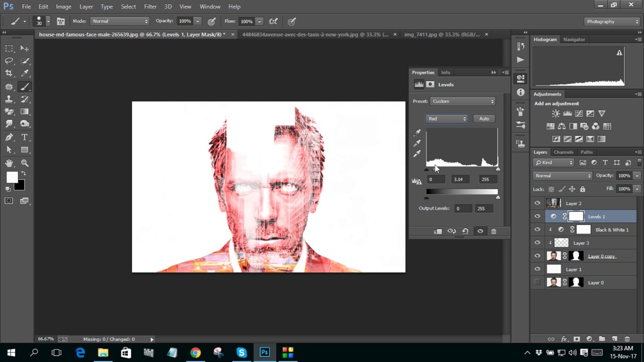Select the Clone Stamp tool
This screenshot has width=644, height=362.
pyautogui.click(x=9, y=99)
